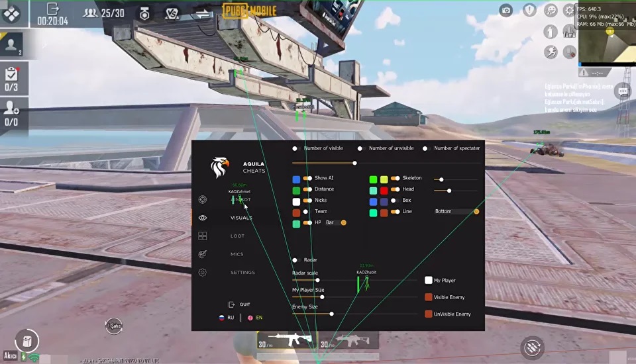636x364 pixels.
Task: Toggle Number of unvisible
Action: tap(361, 148)
